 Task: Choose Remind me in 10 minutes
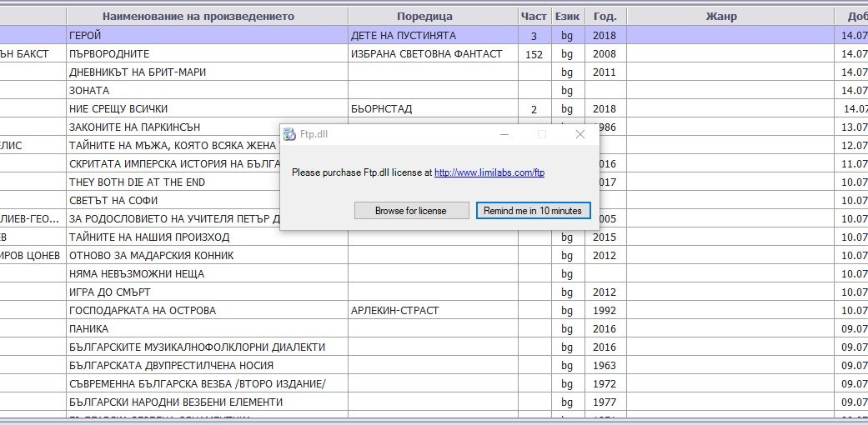(534, 211)
